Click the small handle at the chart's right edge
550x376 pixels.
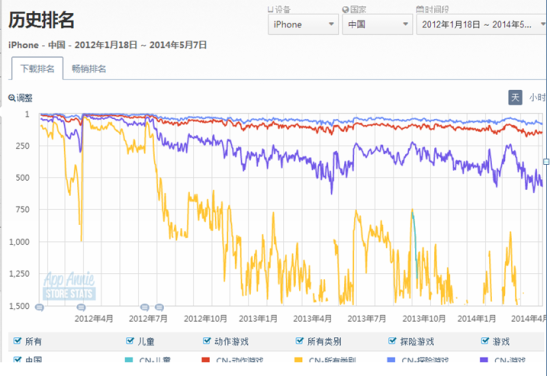pos(546,161)
